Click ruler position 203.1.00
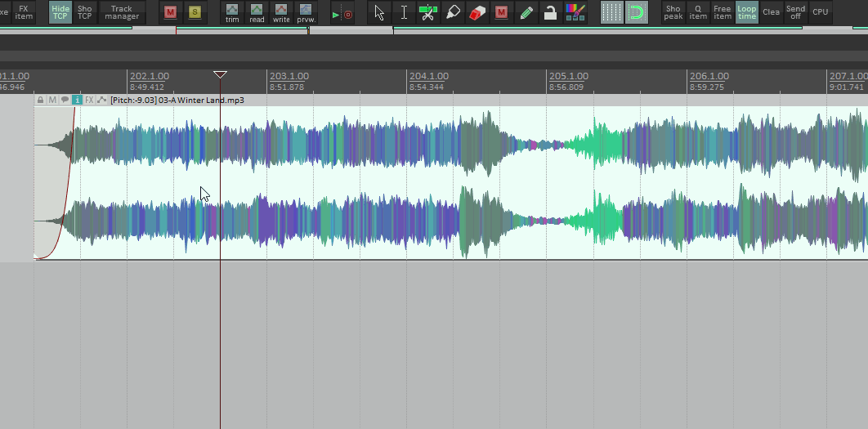 coord(289,76)
